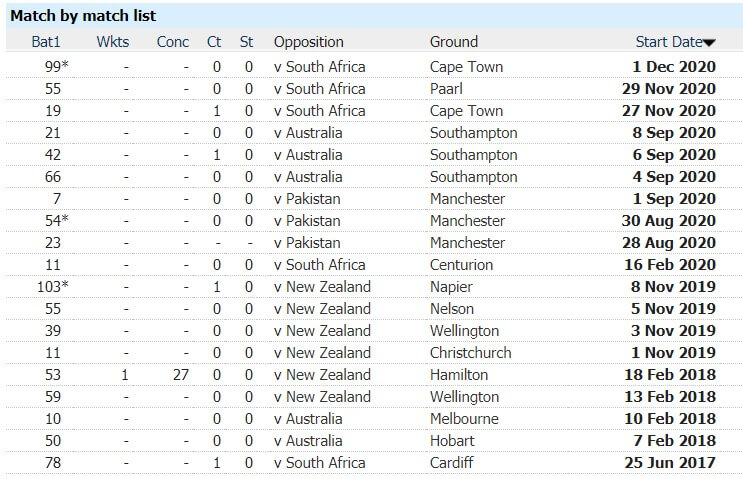743x479 pixels.
Task: Open the 30 Aug 2020 match scorecard
Action: tap(669, 221)
